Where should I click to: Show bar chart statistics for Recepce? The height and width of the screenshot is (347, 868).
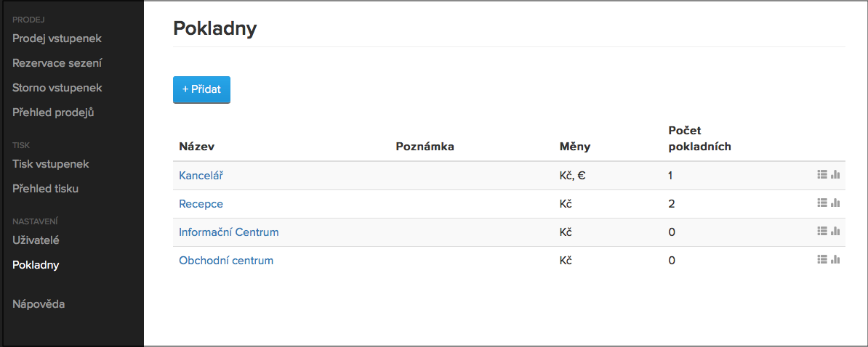835,203
